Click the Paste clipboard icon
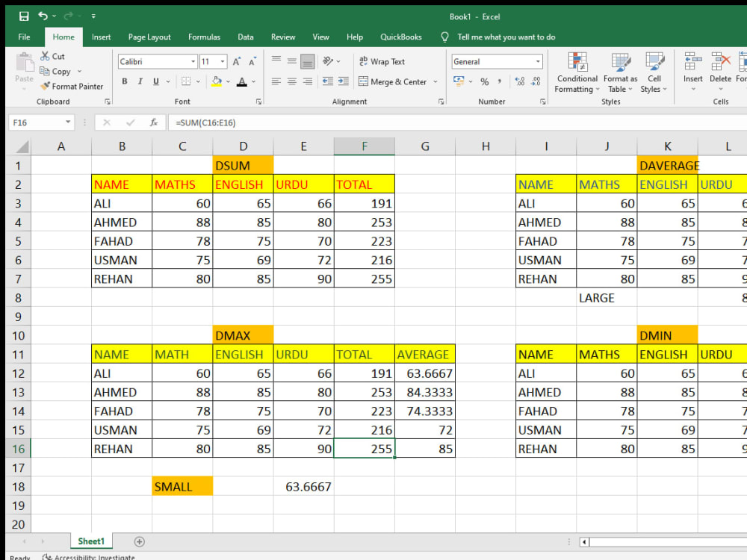Image resolution: width=747 pixels, height=560 pixels. (25, 63)
